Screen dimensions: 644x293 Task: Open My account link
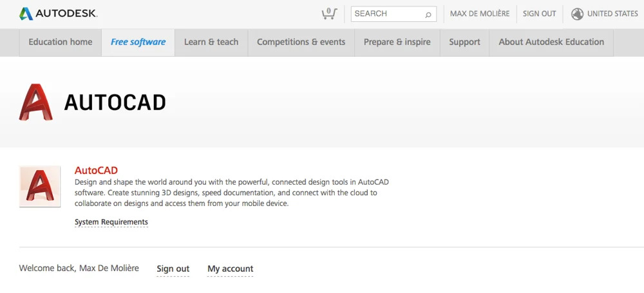point(230,269)
